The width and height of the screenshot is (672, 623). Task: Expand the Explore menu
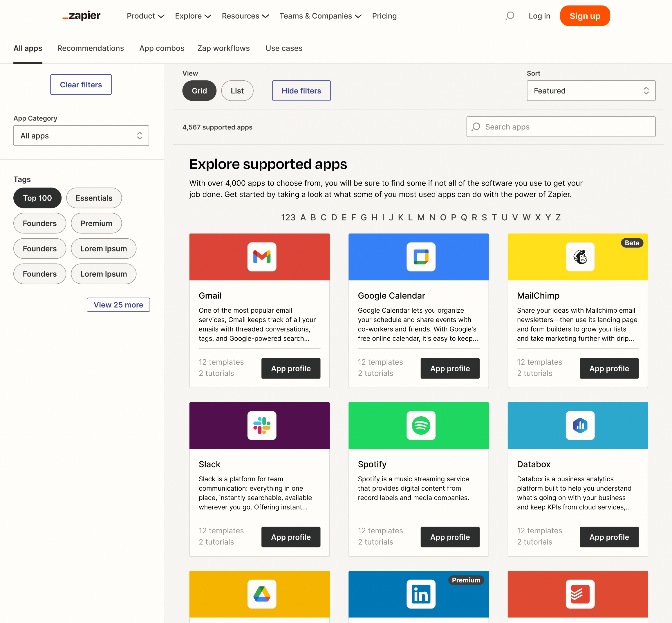coord(193,16)
